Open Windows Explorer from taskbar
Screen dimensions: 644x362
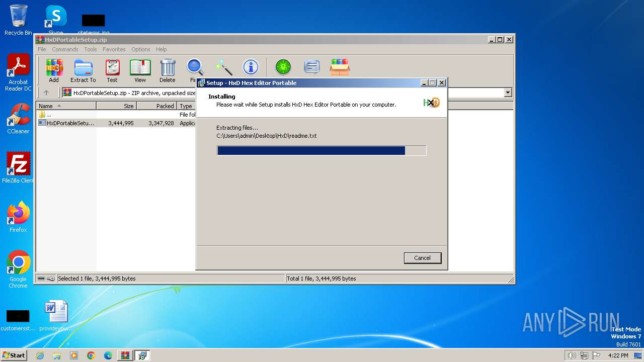(57, 355)
